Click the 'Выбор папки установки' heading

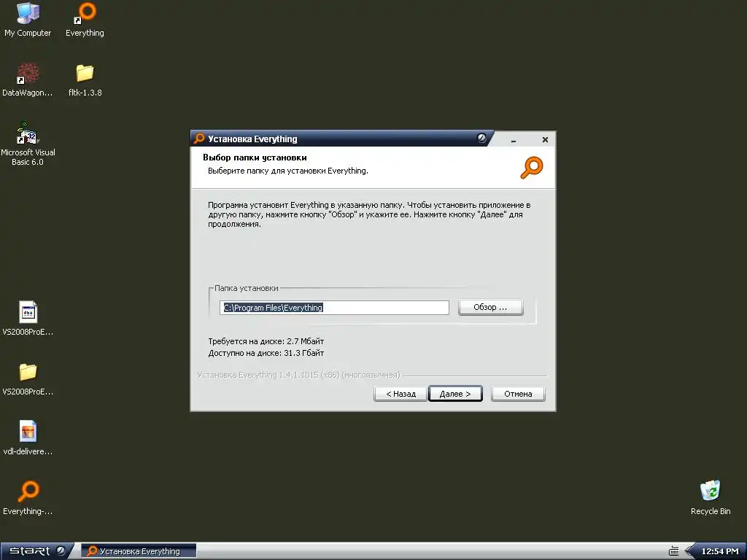(255, 157)
